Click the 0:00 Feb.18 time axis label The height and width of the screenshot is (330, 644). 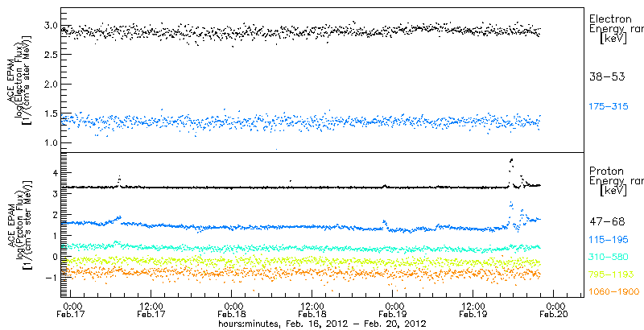[231, 310]
